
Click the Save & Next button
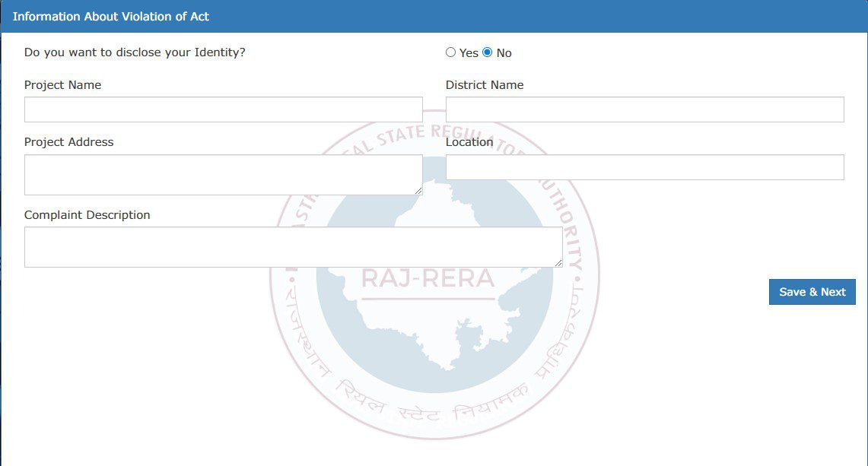pos(812,292)
